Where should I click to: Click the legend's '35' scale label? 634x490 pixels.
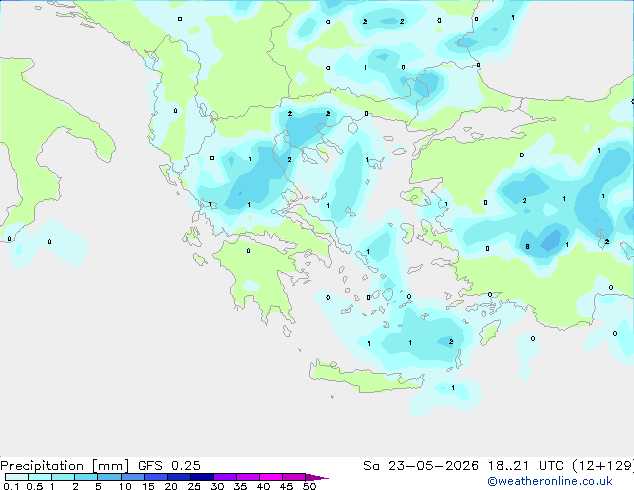240,486
